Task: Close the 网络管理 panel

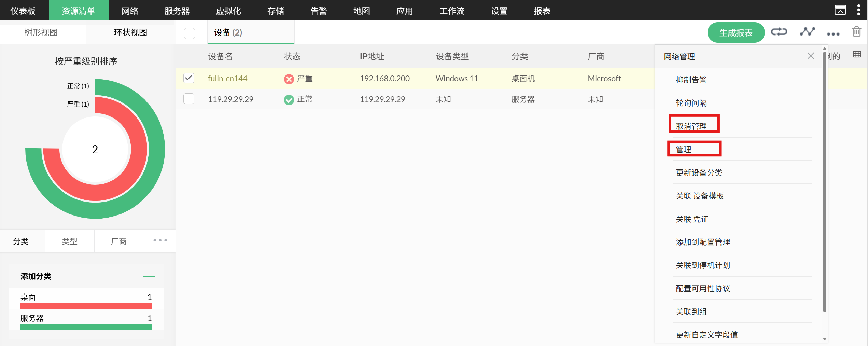Action: click(x=811, y=56)
